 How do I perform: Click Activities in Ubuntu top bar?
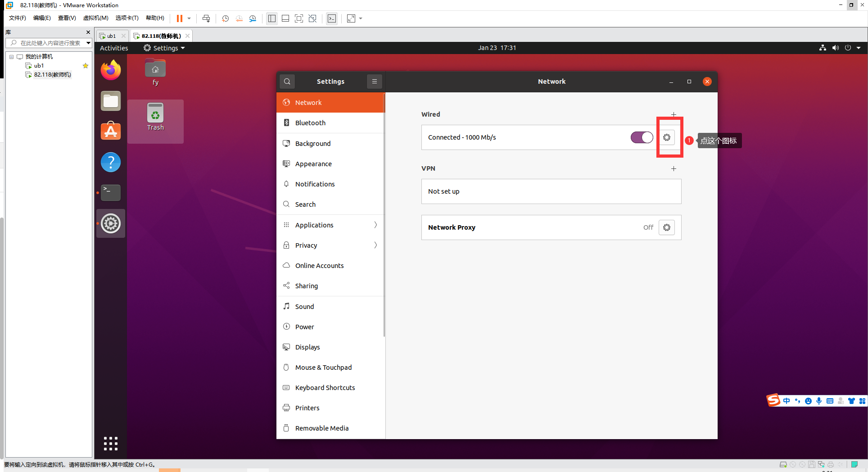(114, 48)
